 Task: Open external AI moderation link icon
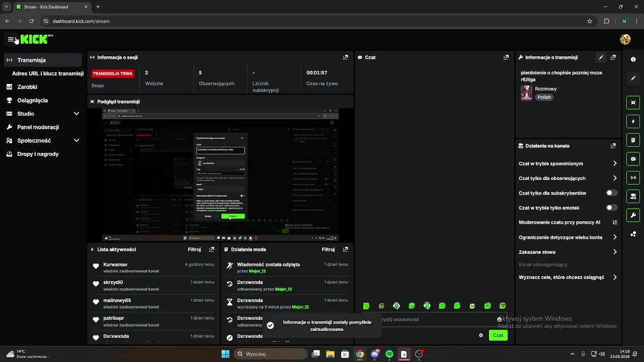pyautogui.click(x=615, y=222)
